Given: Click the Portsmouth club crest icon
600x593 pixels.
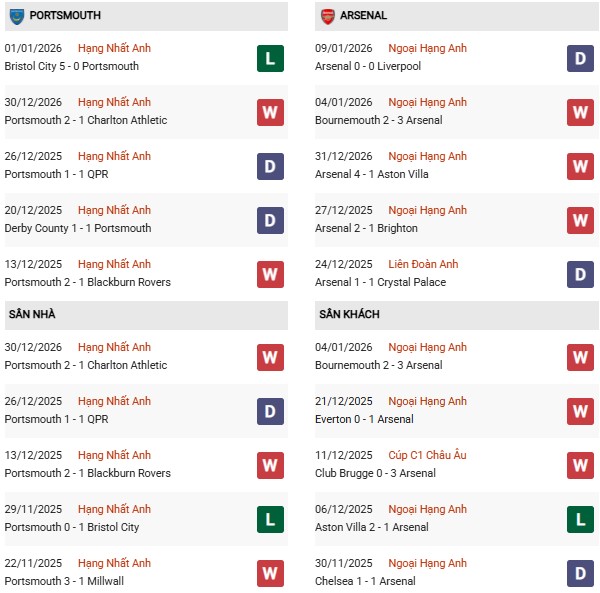Looking at the screenshot, I should (16, 16).
